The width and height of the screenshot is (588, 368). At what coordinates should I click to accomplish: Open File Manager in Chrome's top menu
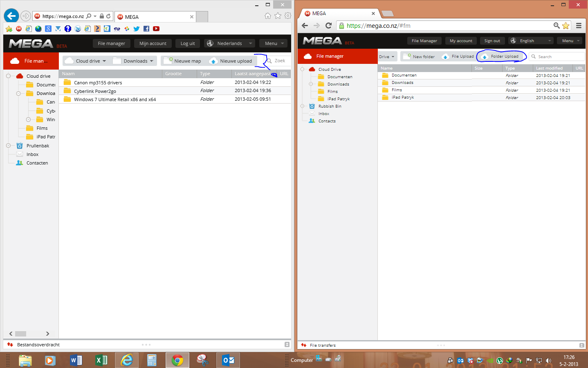(424, 41)
